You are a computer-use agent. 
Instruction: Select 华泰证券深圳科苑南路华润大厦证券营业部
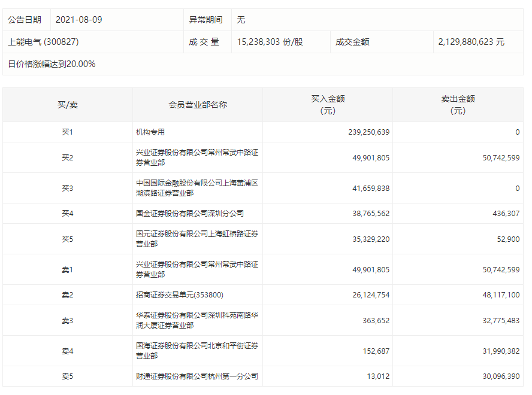198,320
